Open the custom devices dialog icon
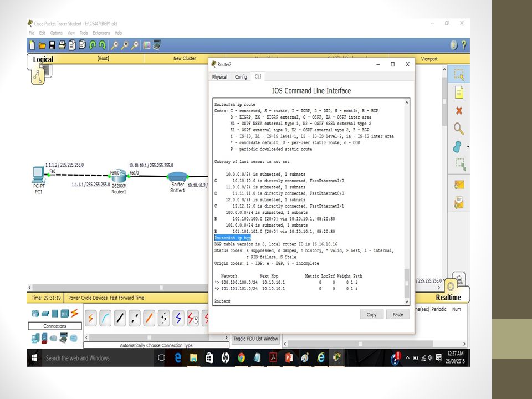This screenshot has width=532, height=399. coord(157,45)
